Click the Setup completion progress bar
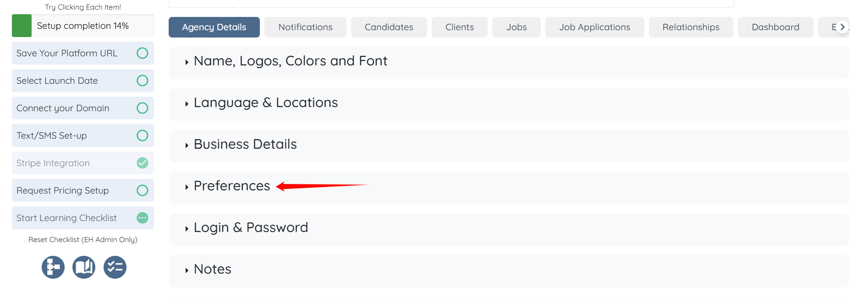 [83, 26]
